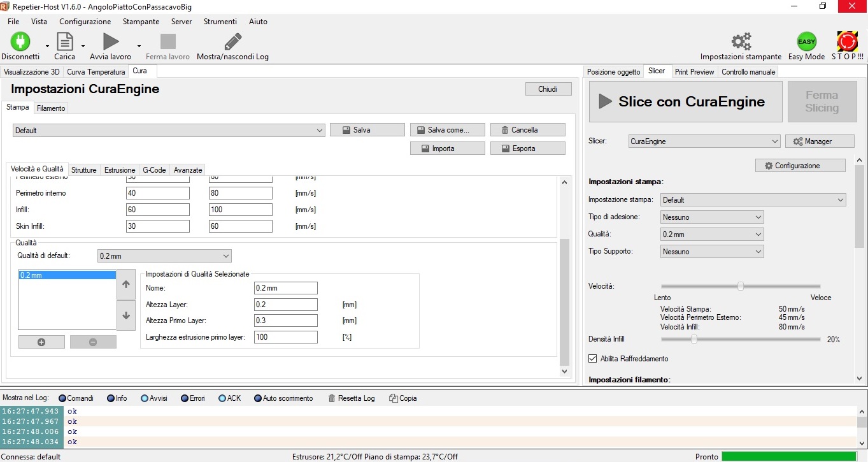The width and height of the screenshot is (868, 462).
Task: Expand the Disconnetti dropdown arrow
Action: pyautogui.click(x=47, y=46)
